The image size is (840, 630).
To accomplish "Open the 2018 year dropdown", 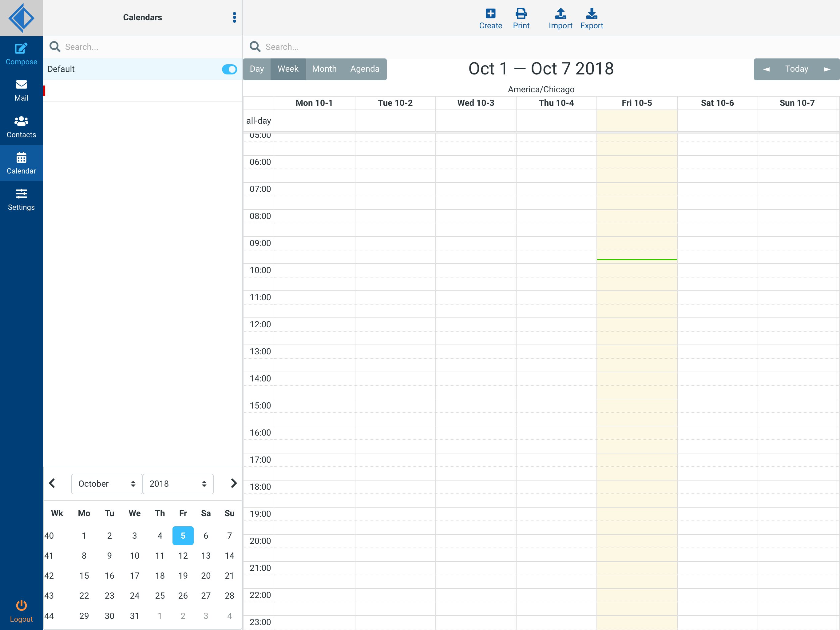I will [x=178, y=484].
